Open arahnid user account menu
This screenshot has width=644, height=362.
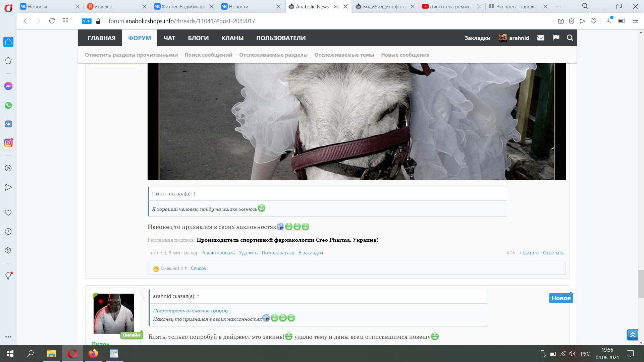point(514,38)
